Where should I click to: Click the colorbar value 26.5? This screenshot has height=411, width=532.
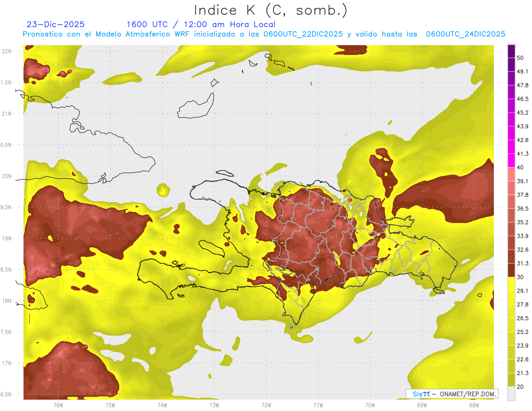[523, 318]
